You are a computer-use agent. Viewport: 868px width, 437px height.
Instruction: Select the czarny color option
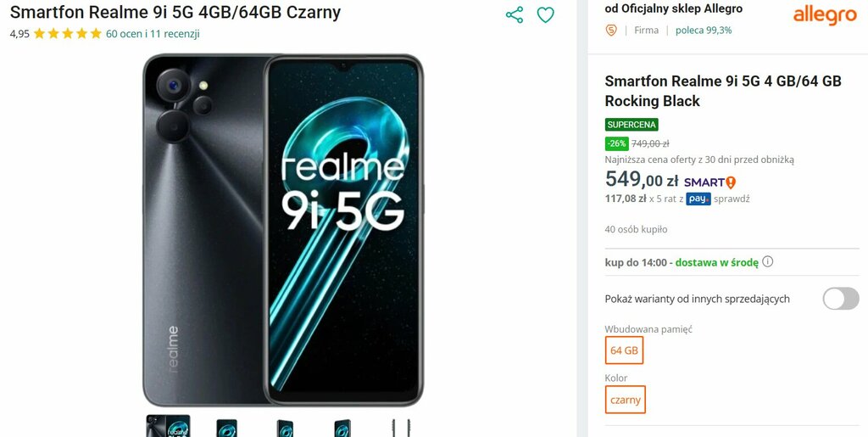coord(625,400)
